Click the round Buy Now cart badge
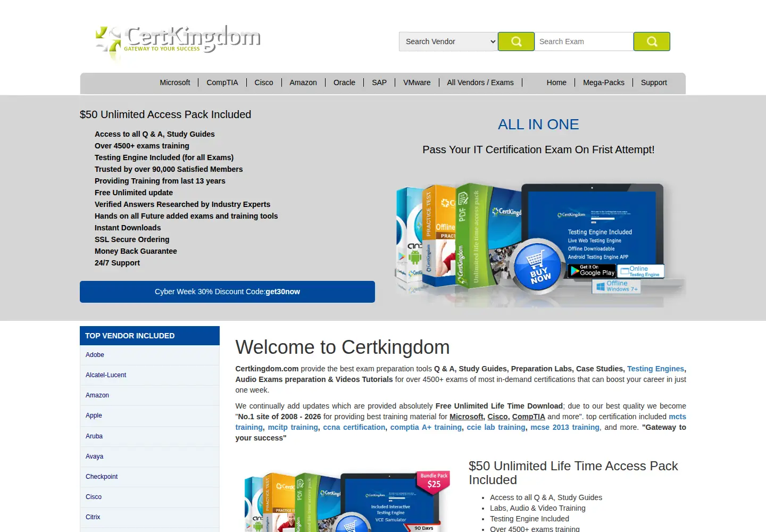766x532 pixels. coord(538,267)
